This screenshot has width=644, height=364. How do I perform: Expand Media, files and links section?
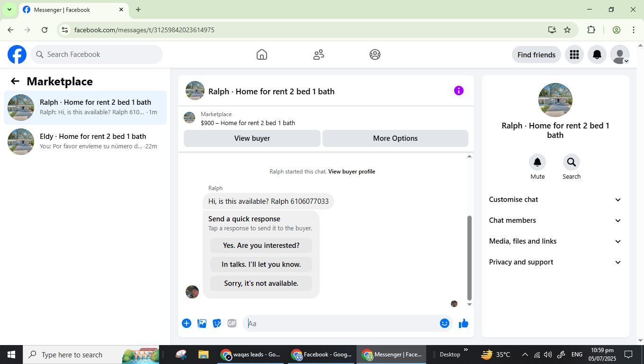point(555,241)
